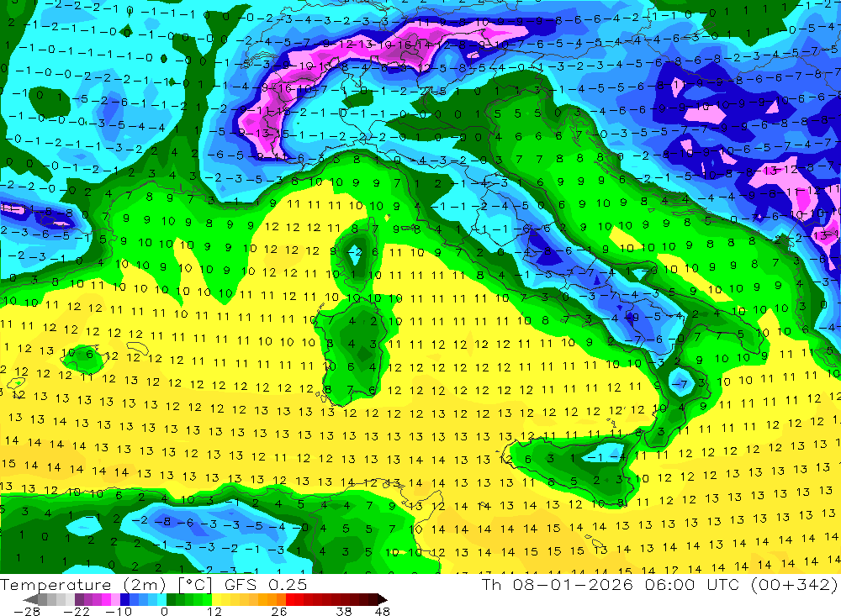Image resolution: width=841 pixels, height=616 pixels.
Task: Click the 'Temperature (2m)' title text
Action: 83,585
